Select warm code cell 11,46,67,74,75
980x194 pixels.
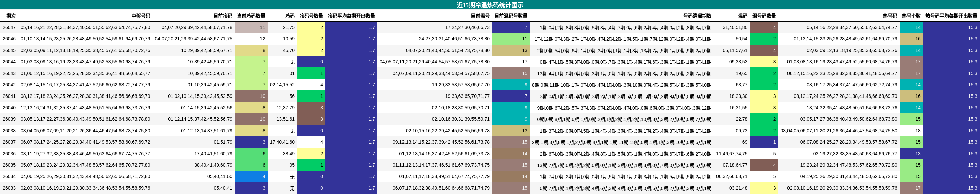[732, 154]
